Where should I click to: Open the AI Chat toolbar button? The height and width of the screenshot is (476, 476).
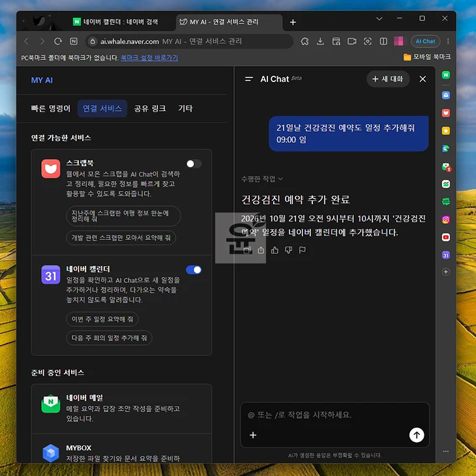coord(425,41)
